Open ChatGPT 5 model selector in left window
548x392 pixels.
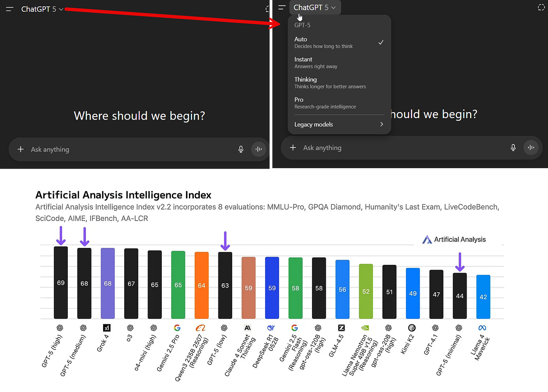tap(42, 9)
